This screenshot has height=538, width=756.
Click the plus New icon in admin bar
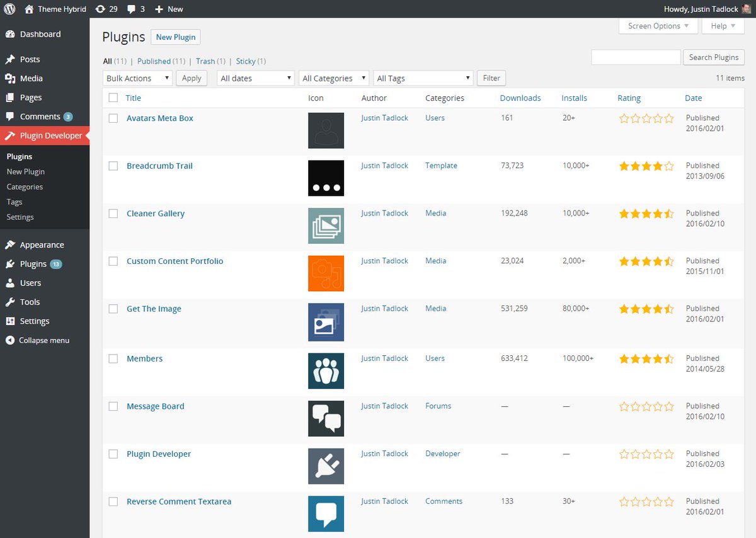pos(159,9)
